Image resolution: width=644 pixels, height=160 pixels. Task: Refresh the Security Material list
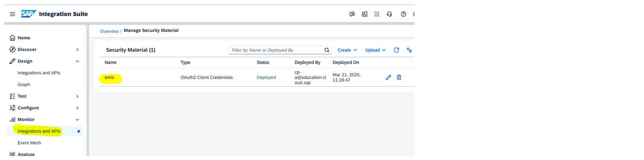(396, 50)
